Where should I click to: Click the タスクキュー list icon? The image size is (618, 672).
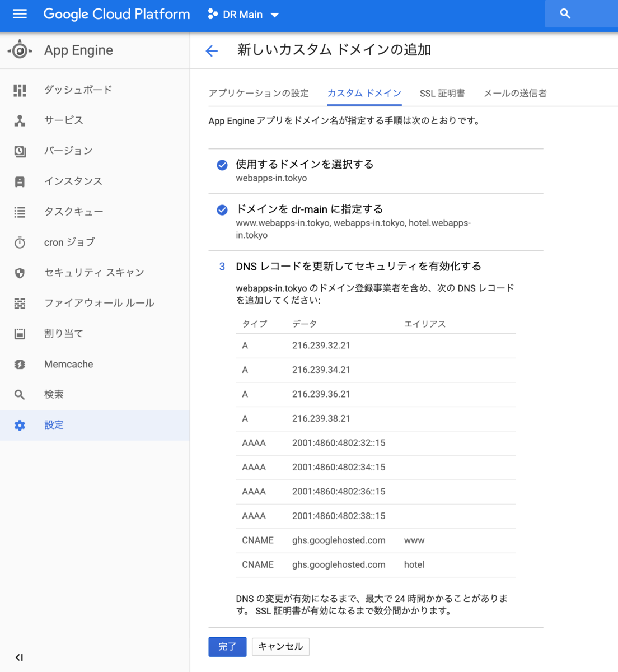20,212
